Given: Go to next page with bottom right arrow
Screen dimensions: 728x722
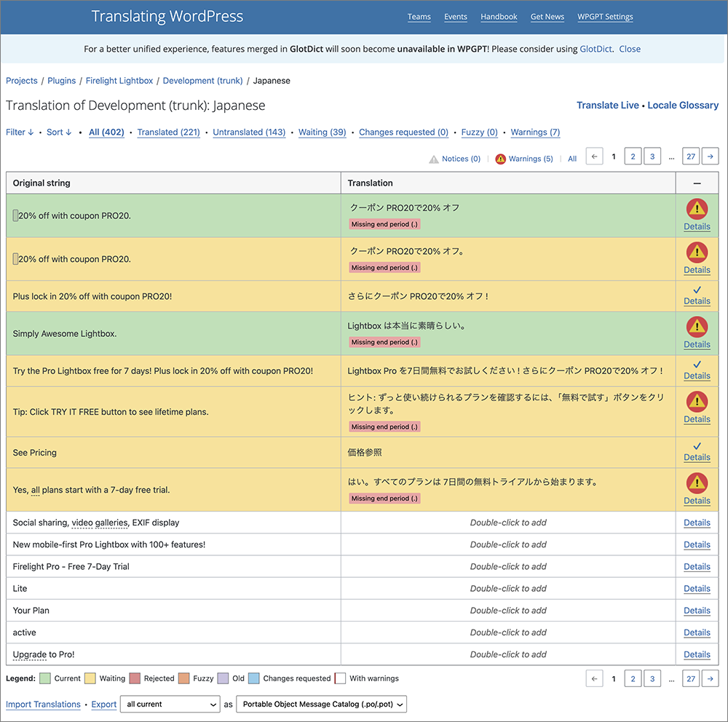Looking at the screenshot, I should click(710, 679).
